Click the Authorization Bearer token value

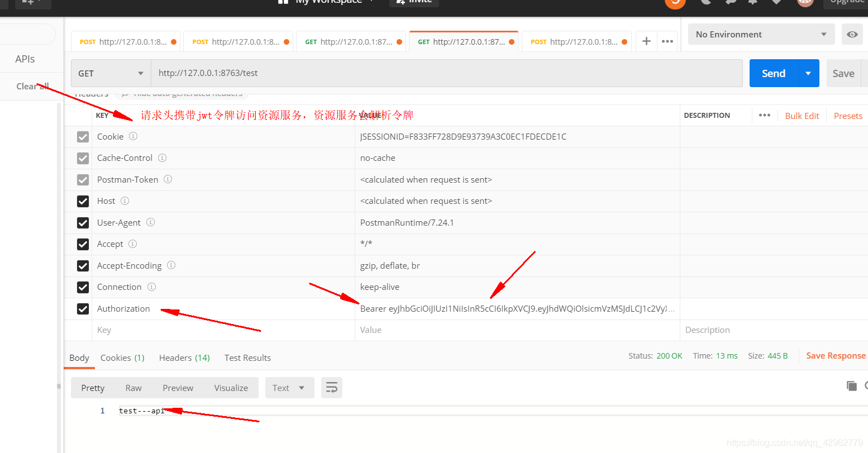[517, 308]
